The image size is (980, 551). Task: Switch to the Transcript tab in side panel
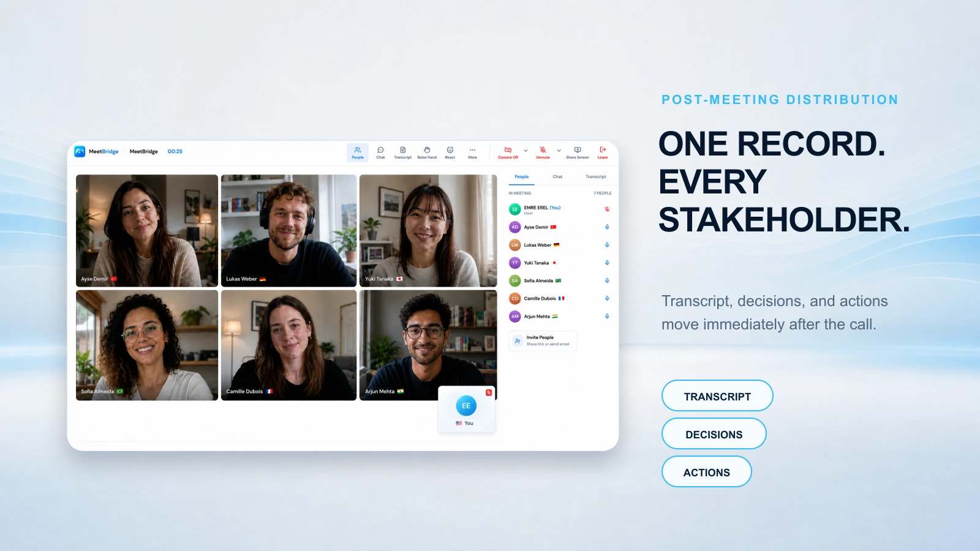[595, 177]
